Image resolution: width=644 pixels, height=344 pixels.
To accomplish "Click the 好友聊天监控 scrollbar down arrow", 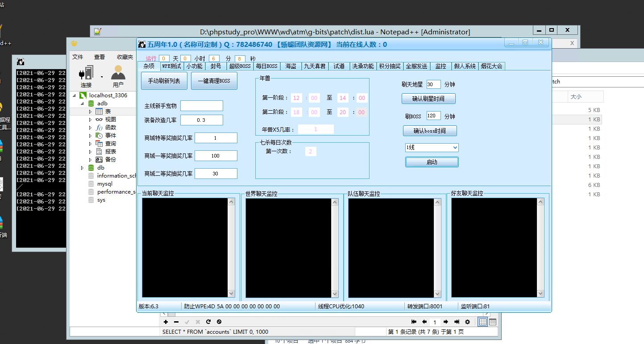I will click(540, 293).
